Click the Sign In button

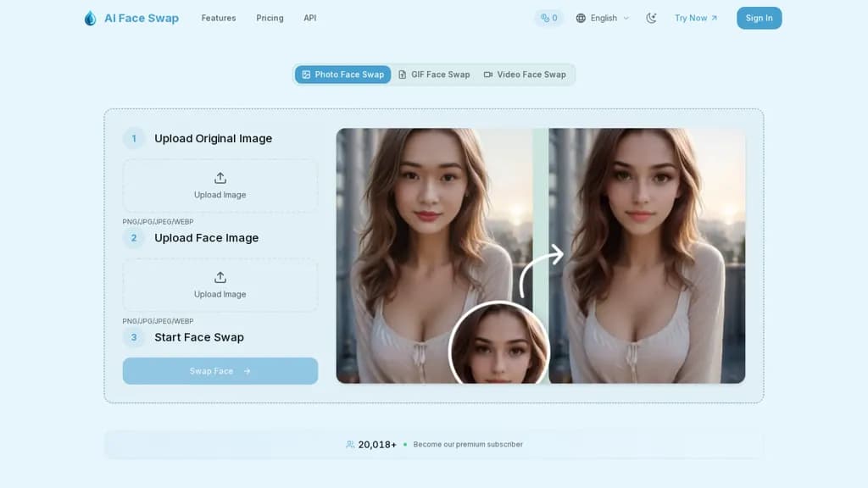pos(759,19)
